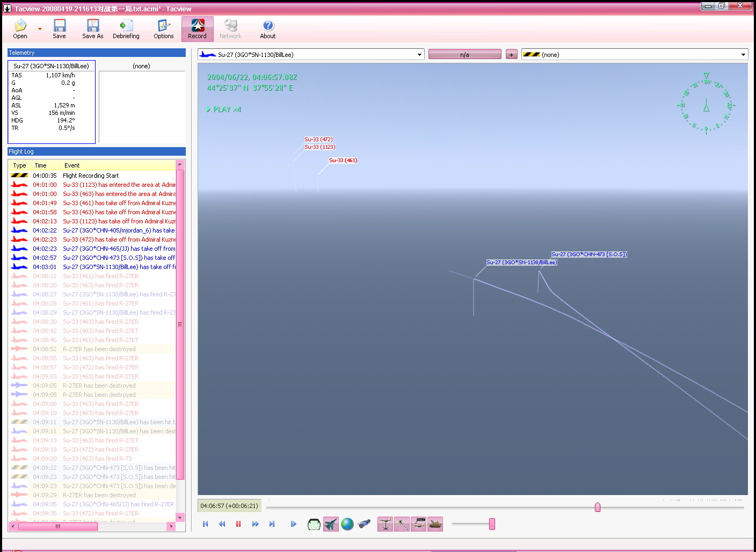Toggle ground vehicles tank display
The width and height of the screenshot is (756, 552).
pos(435,524)
